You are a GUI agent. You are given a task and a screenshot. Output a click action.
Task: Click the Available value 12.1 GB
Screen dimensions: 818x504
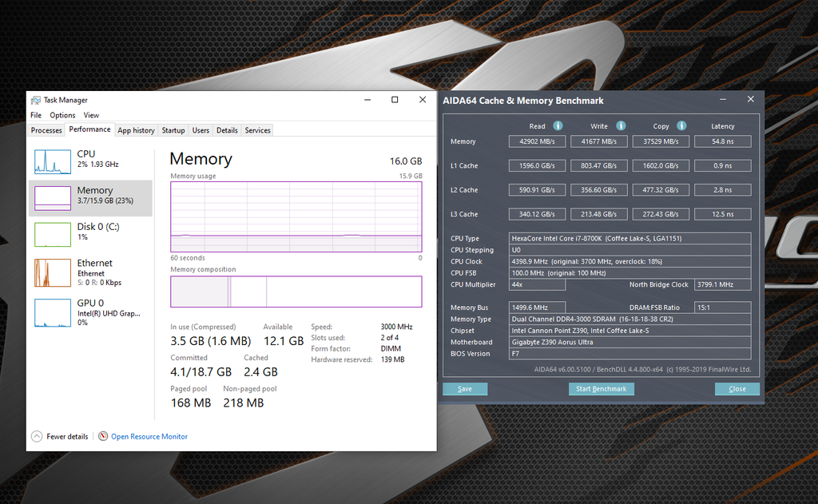click(284, 341)
